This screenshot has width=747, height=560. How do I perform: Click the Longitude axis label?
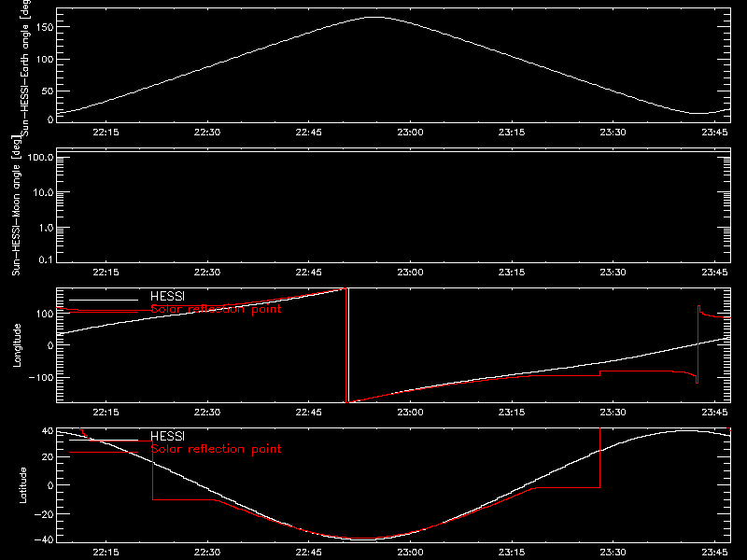click(x=17, y=345)
